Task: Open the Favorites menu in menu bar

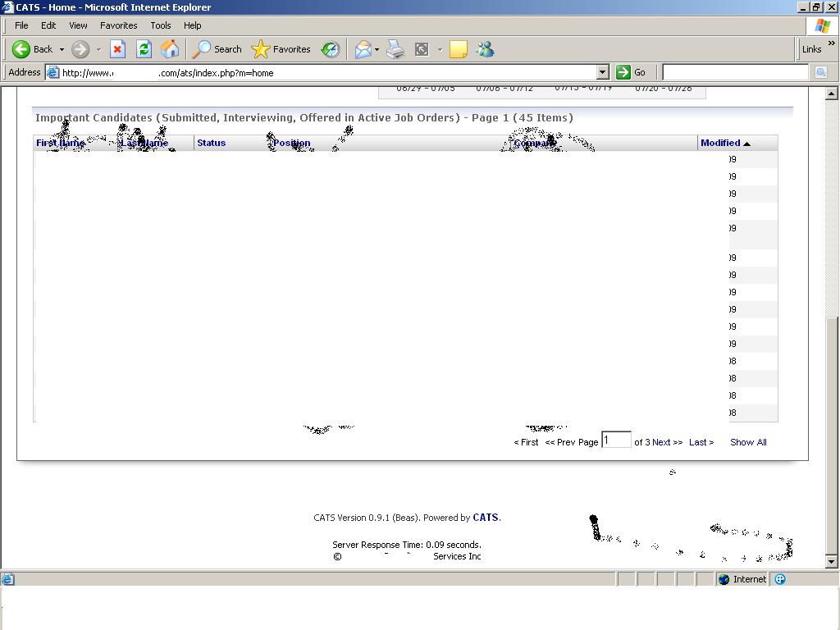Action: [x=118, y=25]
